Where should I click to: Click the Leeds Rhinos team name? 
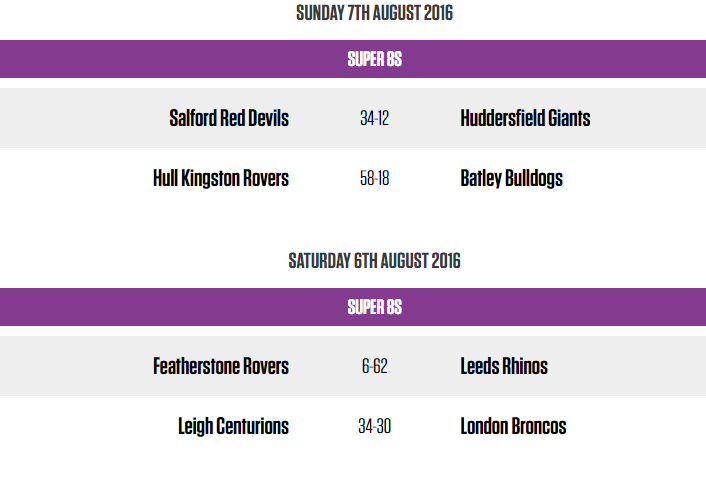click(504, 366)
